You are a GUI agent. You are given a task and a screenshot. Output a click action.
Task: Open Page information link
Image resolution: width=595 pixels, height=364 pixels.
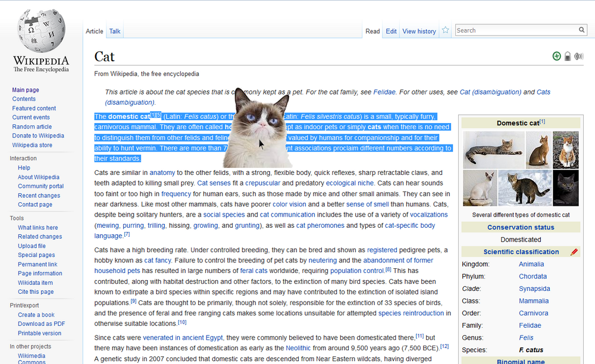[40, 274]
